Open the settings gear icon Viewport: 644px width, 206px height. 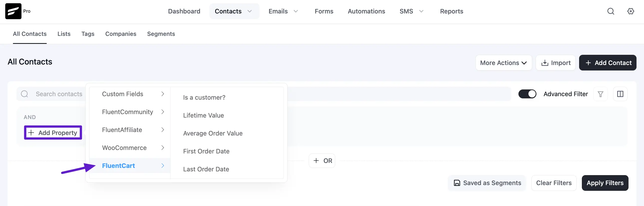[x=631, y=11]
